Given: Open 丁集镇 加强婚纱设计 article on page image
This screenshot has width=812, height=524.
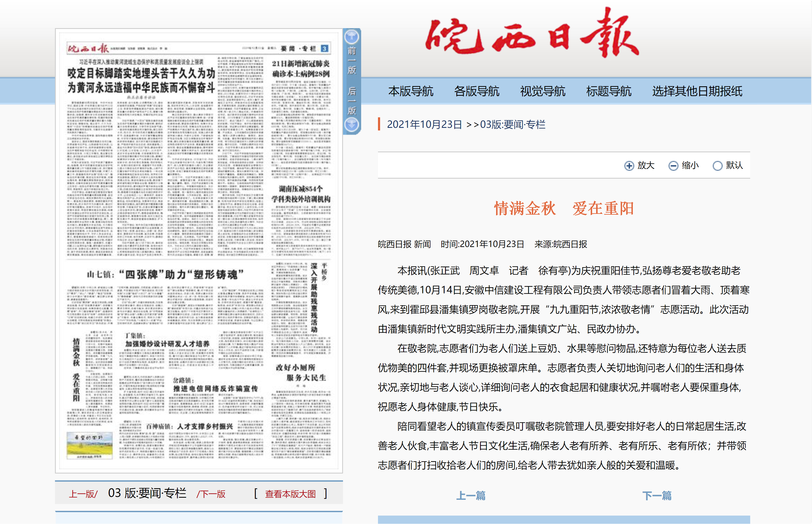Looking at the screenshot, I should pos(167,340).
